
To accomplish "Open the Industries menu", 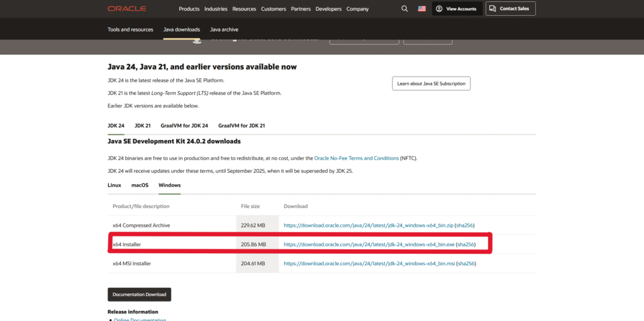I will click(x=216, y=9).
